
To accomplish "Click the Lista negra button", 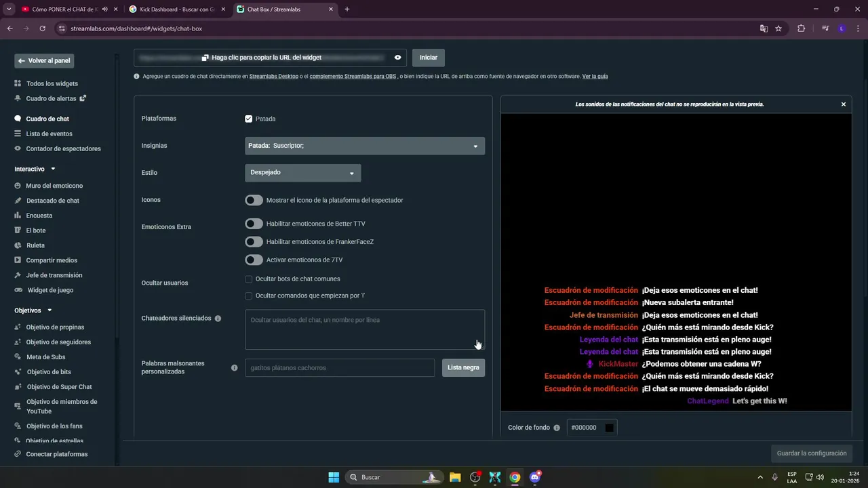I will (463, 368).
